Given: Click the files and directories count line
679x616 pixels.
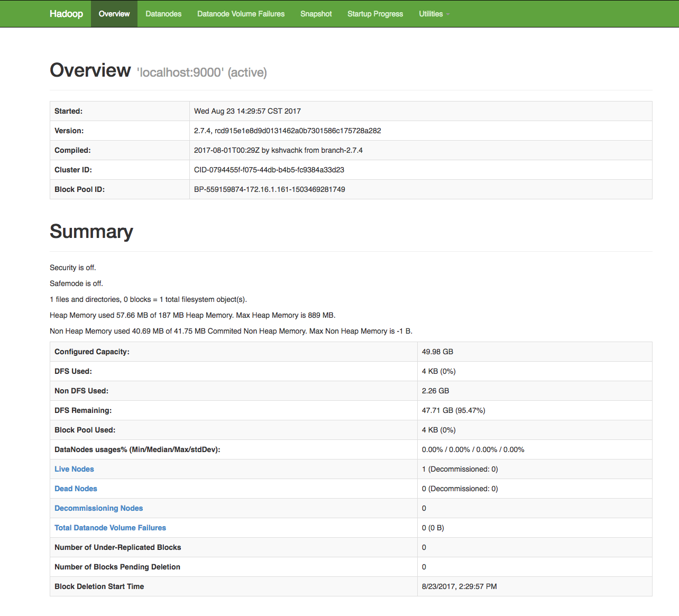Looking at the screenshot, I should [x=148, y=299].
